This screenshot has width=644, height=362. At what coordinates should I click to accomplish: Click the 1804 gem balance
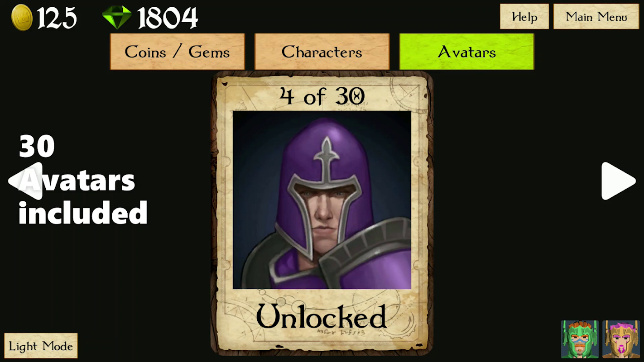click(168, 18)
